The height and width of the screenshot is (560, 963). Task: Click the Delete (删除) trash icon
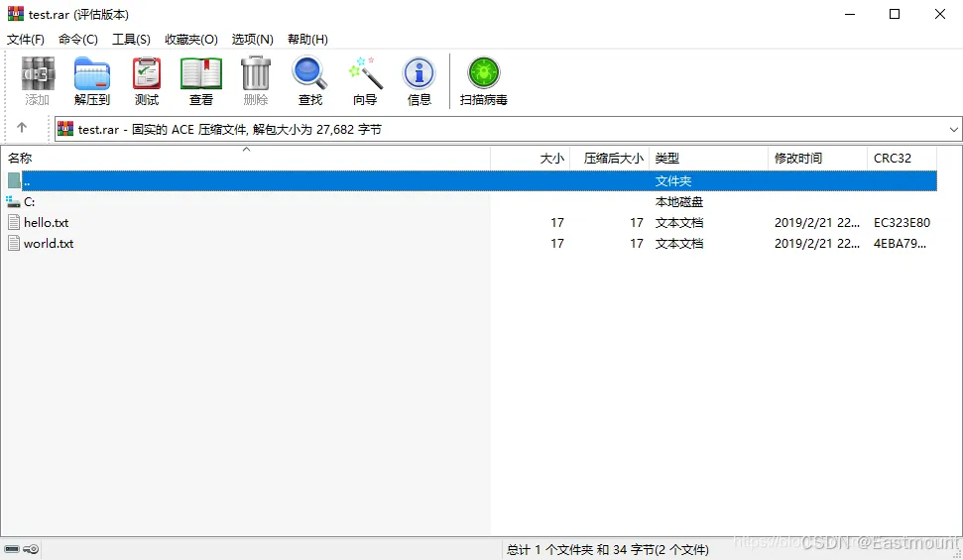pos(256,73)
